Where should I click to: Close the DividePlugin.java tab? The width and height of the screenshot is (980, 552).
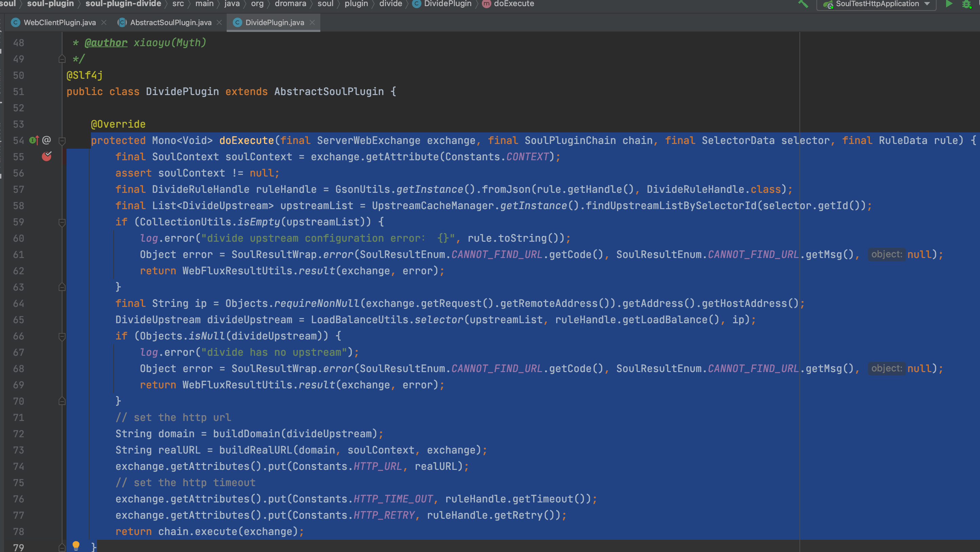click(x=312, y=22)
